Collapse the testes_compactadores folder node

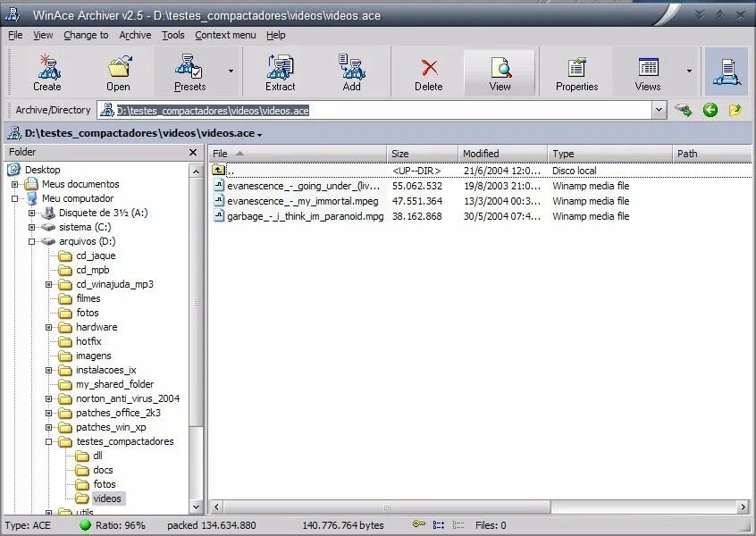[48, 441]
